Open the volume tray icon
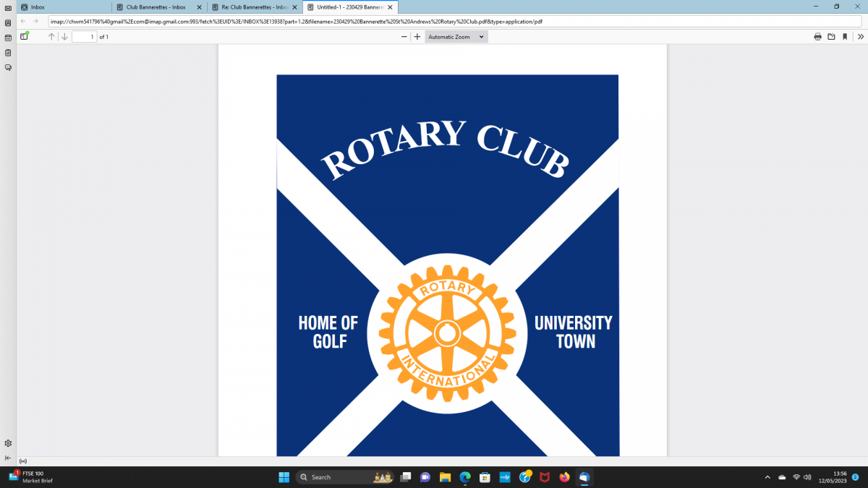 (807, 477)
